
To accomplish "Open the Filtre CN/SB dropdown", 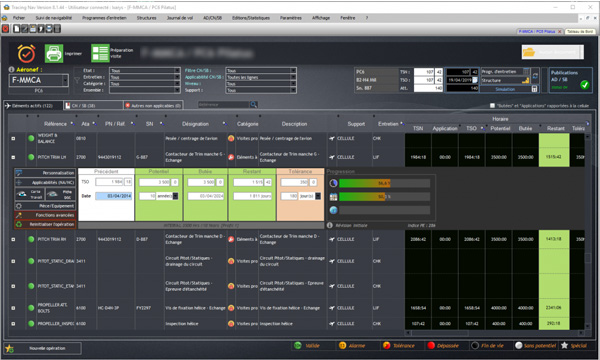I will pyautogui.click(x=293, y=70).
